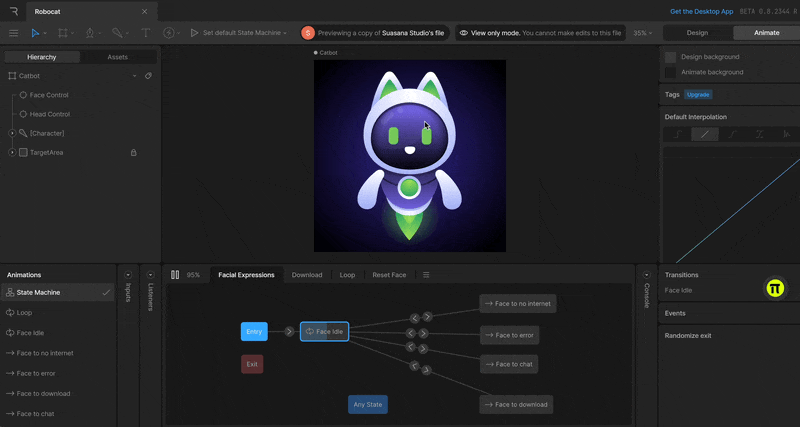
Task: Switch to the Download layer tab
Action: point(306,275)
